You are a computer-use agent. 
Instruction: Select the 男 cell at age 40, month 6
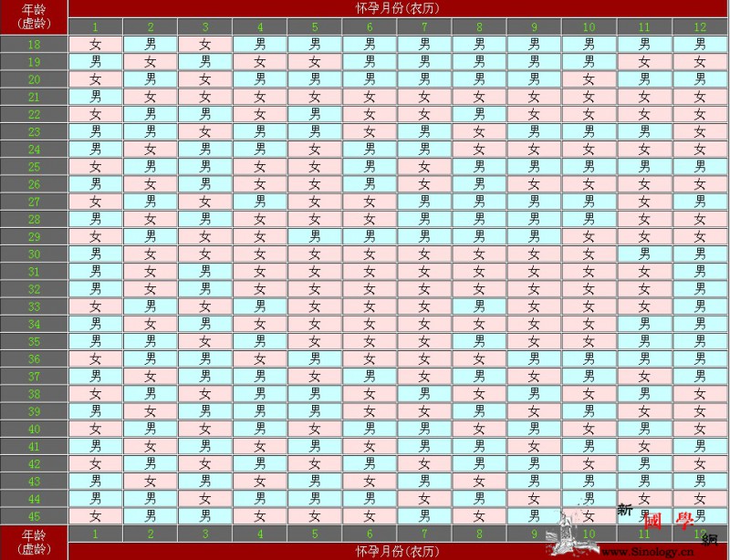point(370,429)
